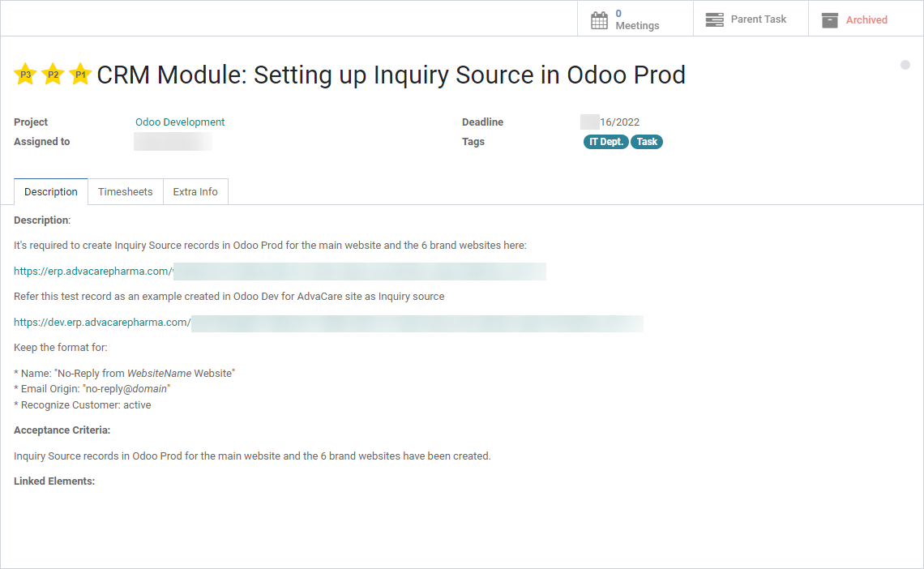The width and height of the screenshot is (924, 569).
Task: Click the Assigned to label
Action: [x=42, y=141]
